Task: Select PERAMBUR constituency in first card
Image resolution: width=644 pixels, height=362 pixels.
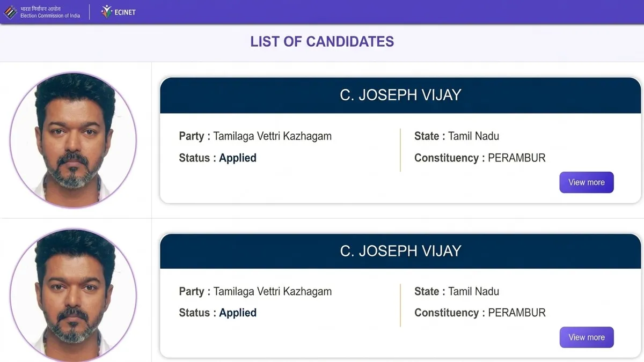Action: pyautogui.click(x=516, y=158)
